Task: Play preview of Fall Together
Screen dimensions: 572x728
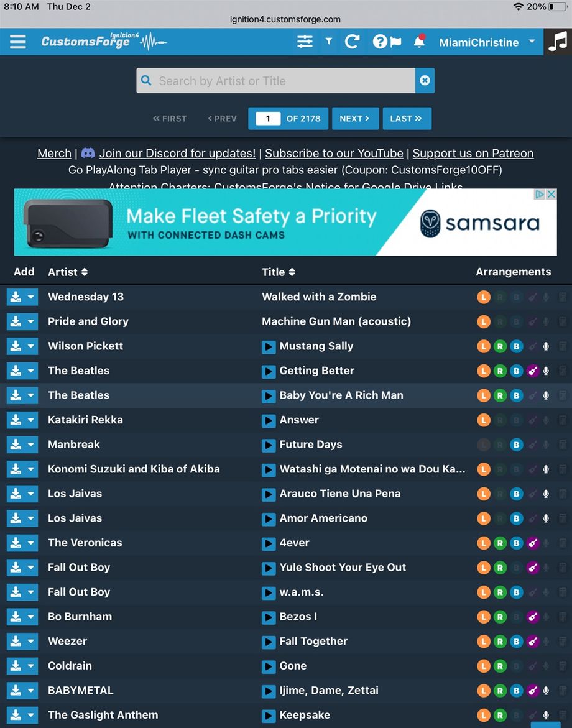Action: (x=269, y=642)
